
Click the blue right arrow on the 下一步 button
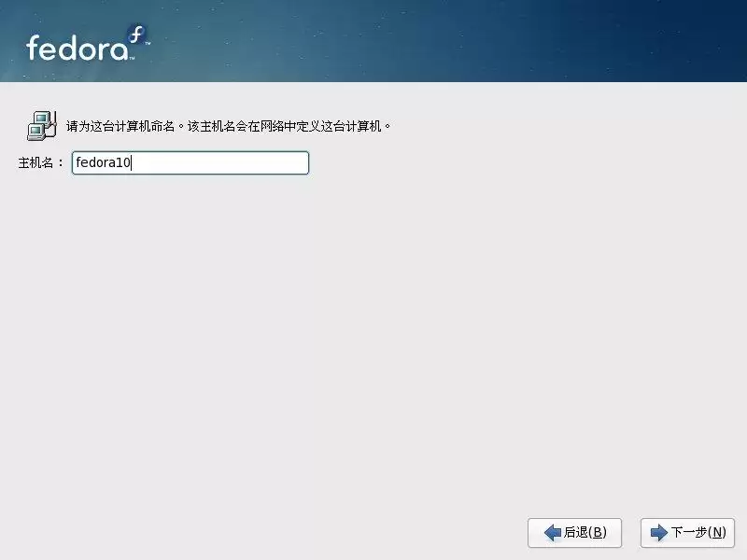(659, 533)
